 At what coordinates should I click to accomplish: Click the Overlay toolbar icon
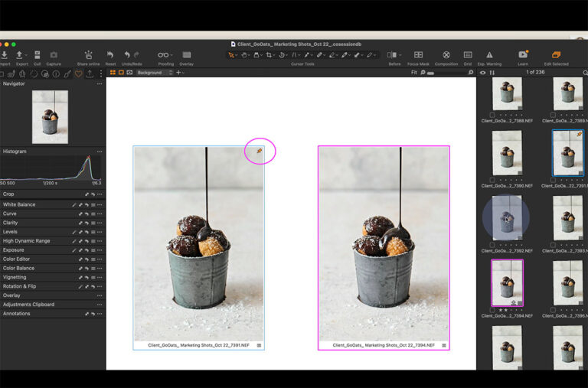click(186, 55)
